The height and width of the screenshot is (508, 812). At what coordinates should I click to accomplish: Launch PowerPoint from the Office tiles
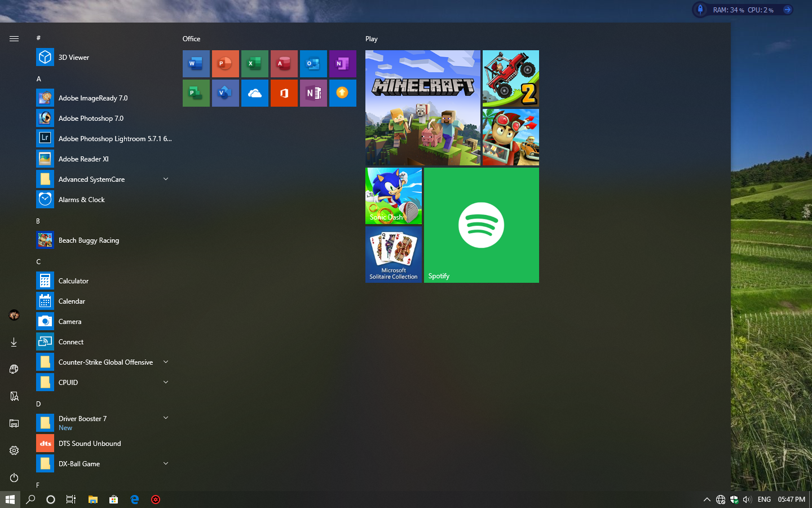click(226, 64)
